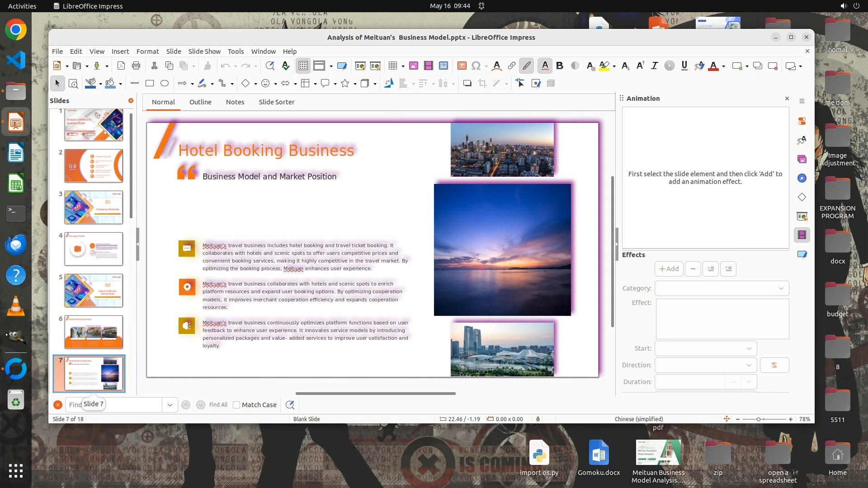This screenshot has height=488, width=868.
Task: Open the animation Start dropdown
Action: click(x=705, y=348)
